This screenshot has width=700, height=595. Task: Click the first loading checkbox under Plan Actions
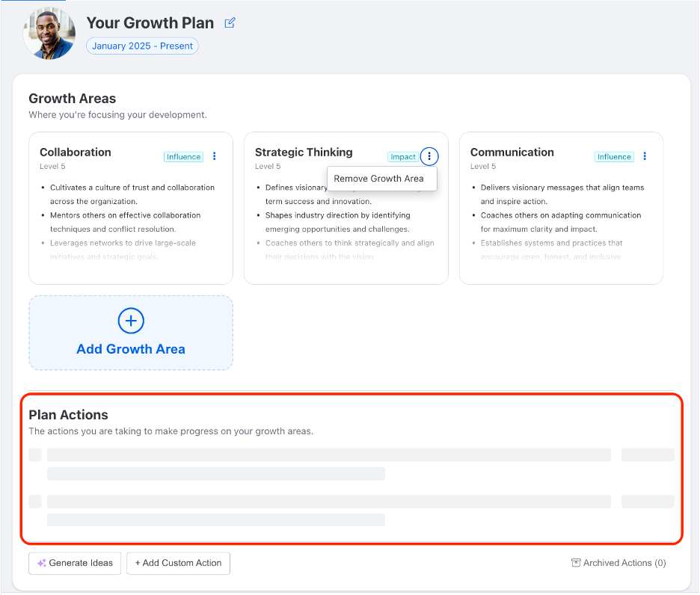[35, 454]
